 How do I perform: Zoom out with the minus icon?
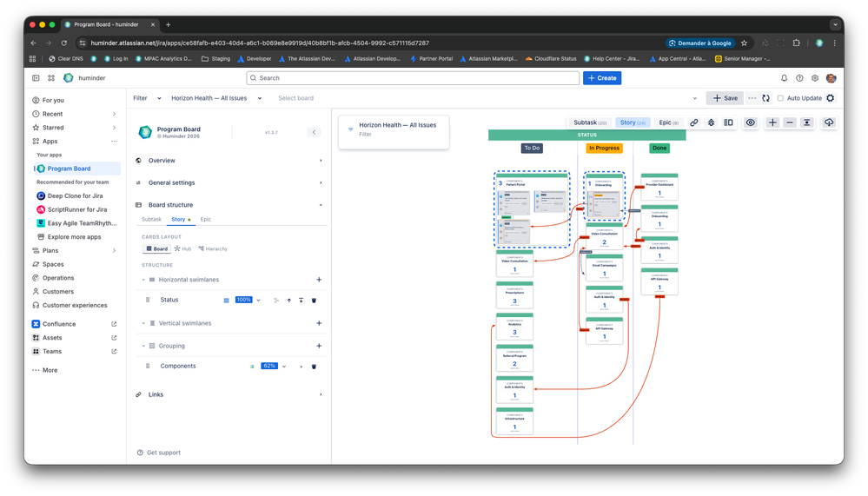(790, 122)
